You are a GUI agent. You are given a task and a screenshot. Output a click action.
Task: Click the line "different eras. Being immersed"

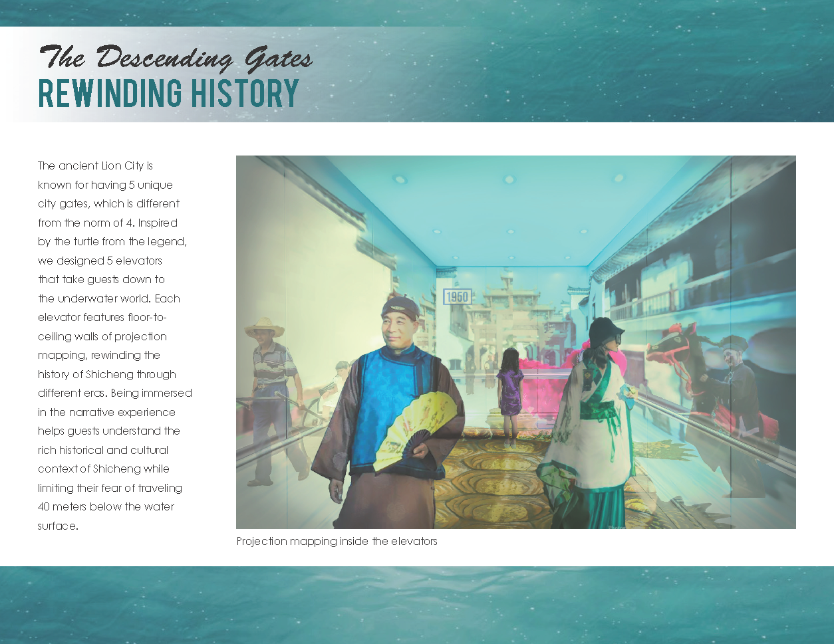pyautogui.click(x=115, y=393)
